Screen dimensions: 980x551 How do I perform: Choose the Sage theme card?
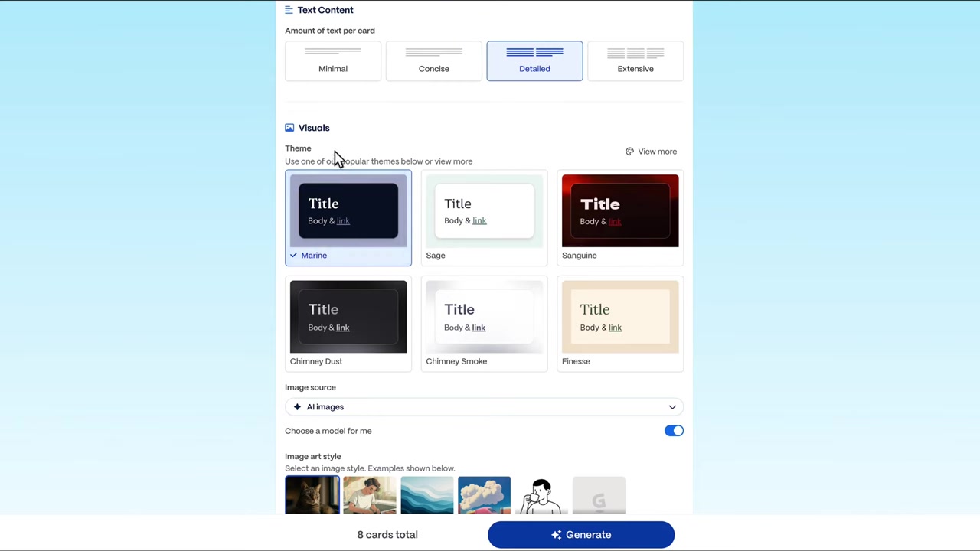484,218
